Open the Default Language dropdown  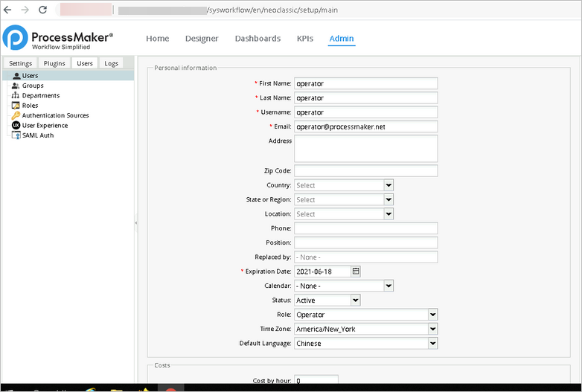[432, 344]
